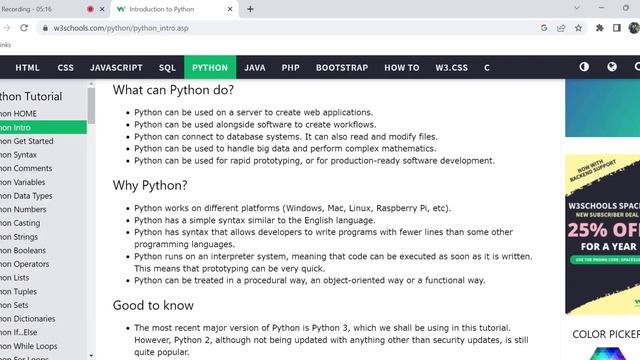Open Python Strings in sidebar
The image size is (640, 360).
[x=43, y=237]
